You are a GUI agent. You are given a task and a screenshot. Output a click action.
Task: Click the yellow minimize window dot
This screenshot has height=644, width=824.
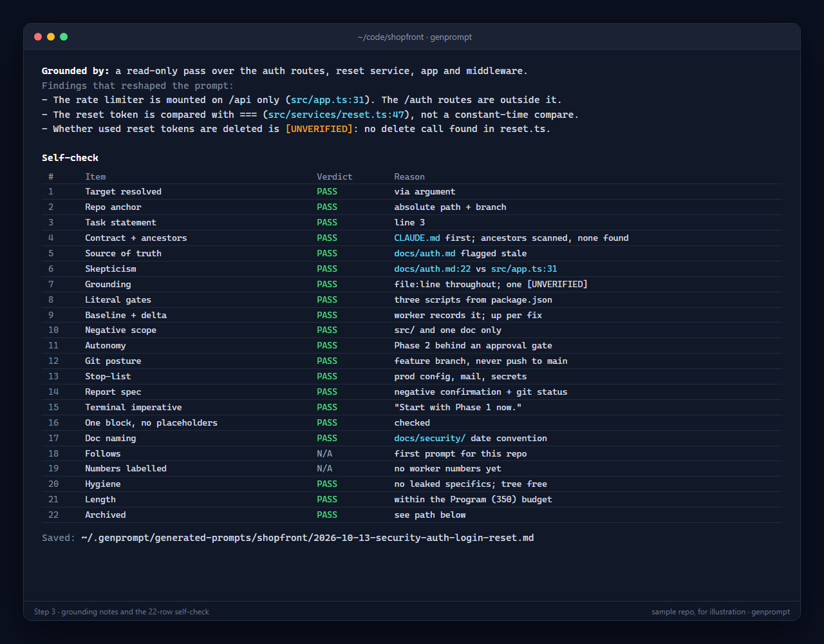click(x=51, y=37)
